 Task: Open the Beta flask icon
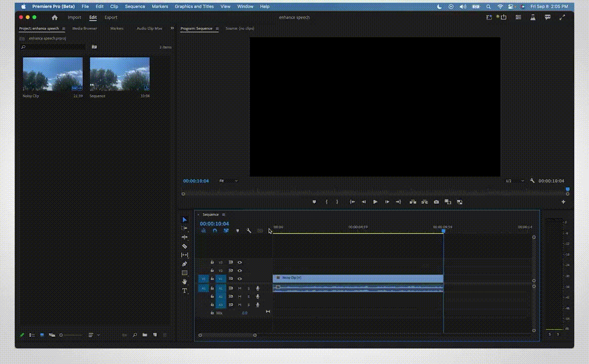[533, 17]
